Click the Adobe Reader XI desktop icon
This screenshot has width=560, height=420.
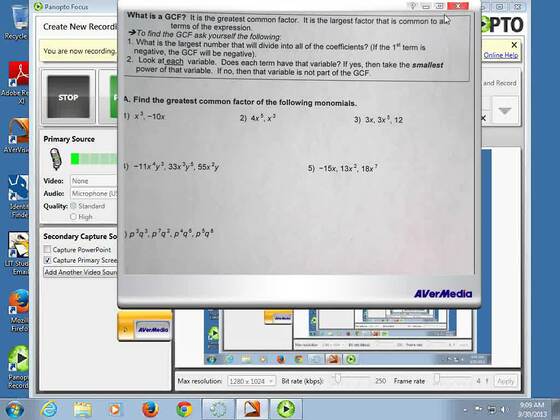click(16, 83)
